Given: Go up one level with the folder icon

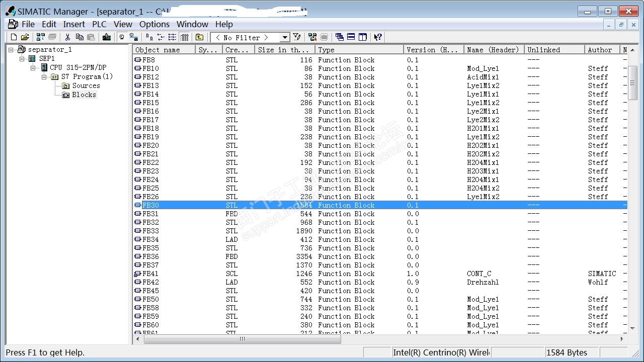Looking at the screenshot, I should [x=200, y=37].
